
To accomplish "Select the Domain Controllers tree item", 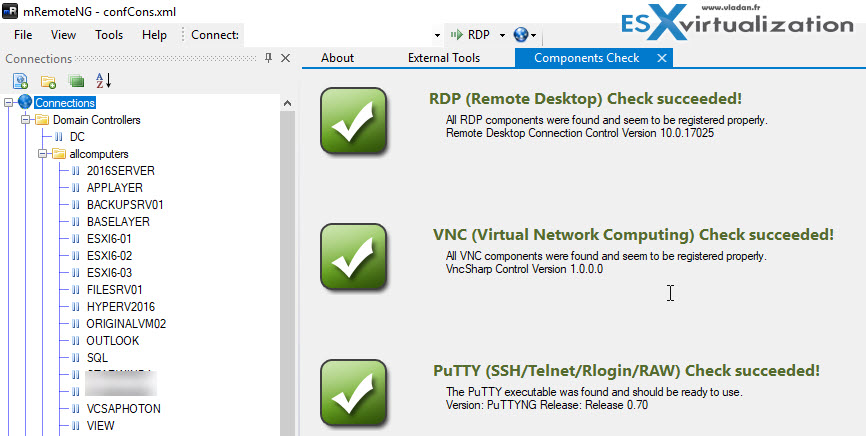I will (97, 120).
